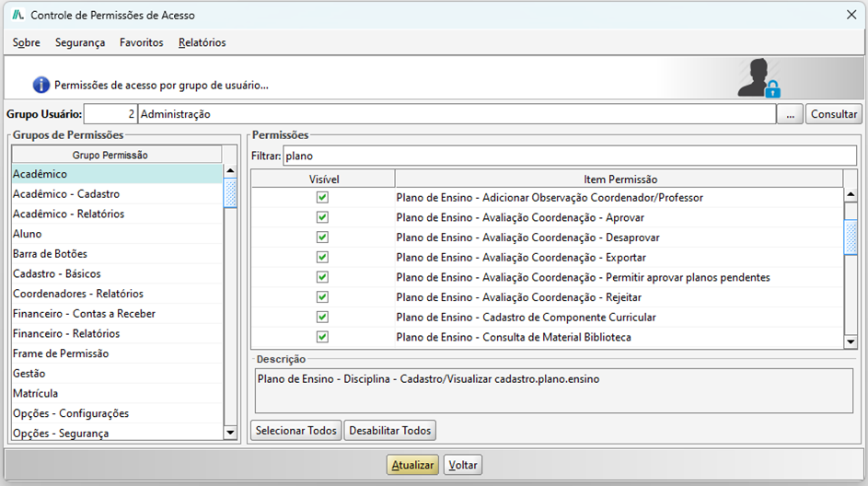Select Financeiro - Contas a Receber group
868x486 pixels.
pyautogui.click(x=117, y=313)
